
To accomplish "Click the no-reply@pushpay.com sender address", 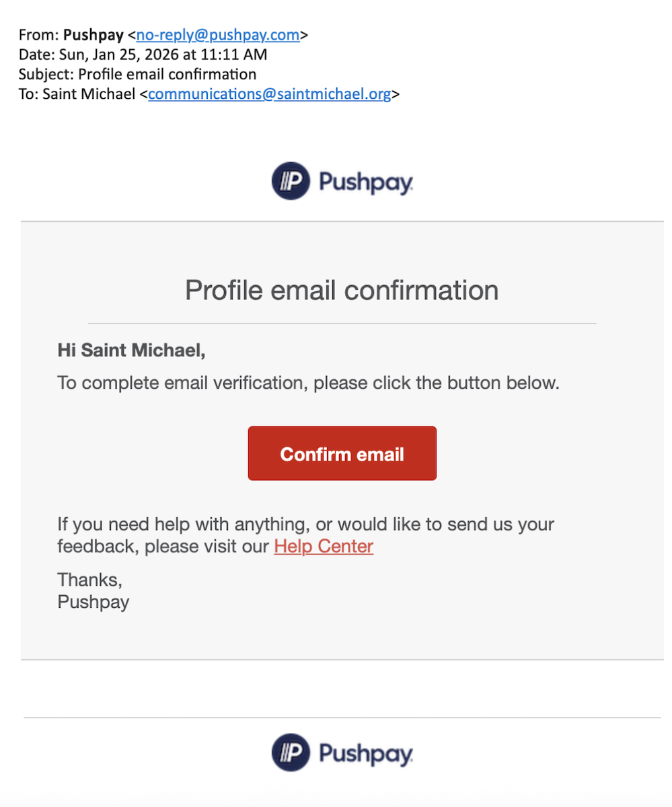I will pos(218,36).
